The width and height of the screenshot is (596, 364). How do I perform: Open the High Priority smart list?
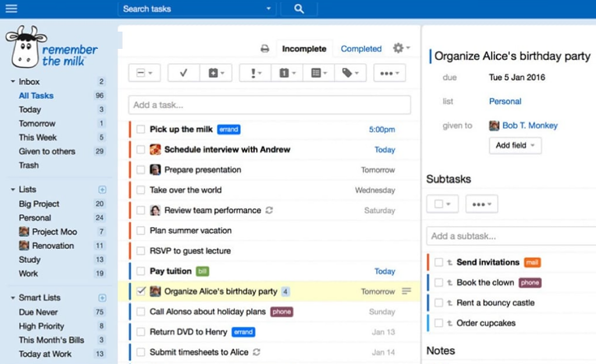41,326
